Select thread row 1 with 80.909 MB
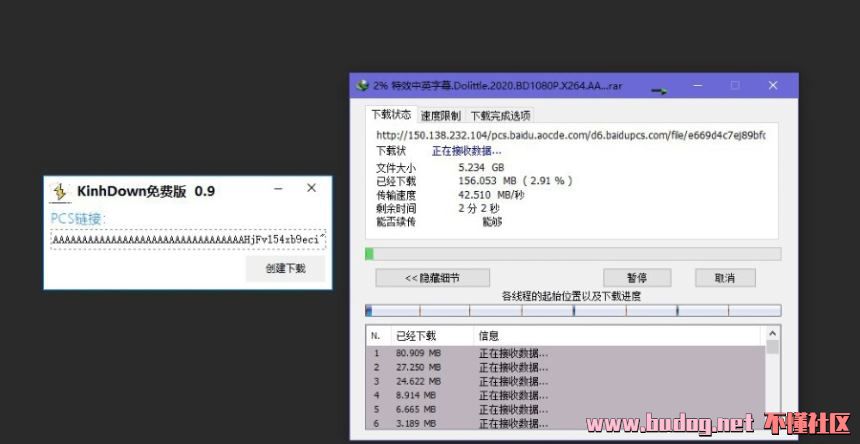860x444 pixels. tap(480, 353)
